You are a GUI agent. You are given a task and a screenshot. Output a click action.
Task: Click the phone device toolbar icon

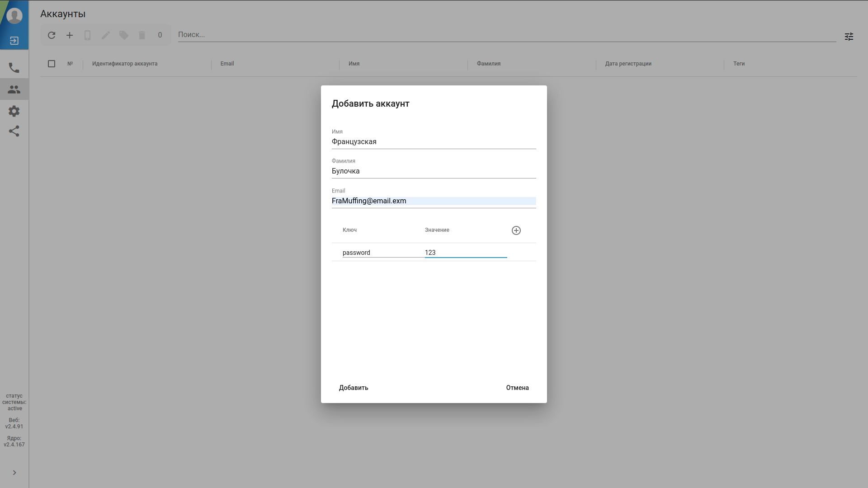[x=88, y=35]
